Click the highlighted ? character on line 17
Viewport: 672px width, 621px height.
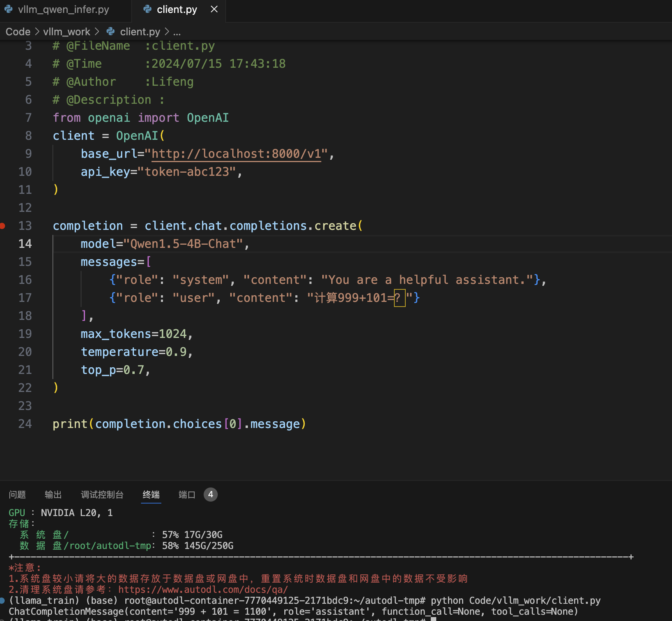tap(399, 298)
